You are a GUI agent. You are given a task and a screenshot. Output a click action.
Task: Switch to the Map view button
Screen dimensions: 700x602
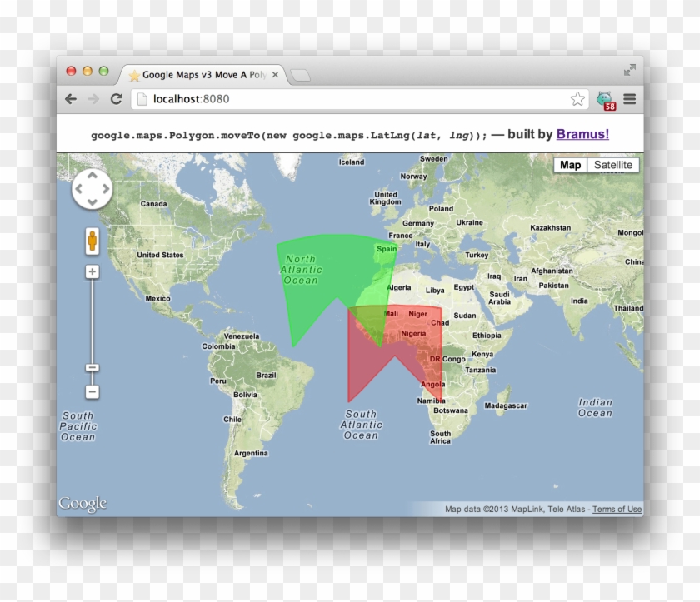coord(570,165)
